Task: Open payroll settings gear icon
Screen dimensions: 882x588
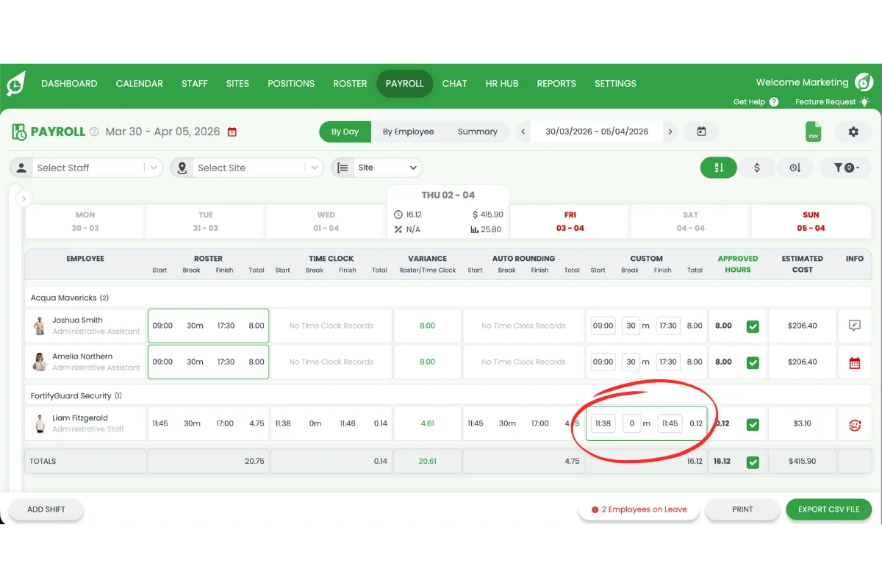Action: [x=853, y=132]
